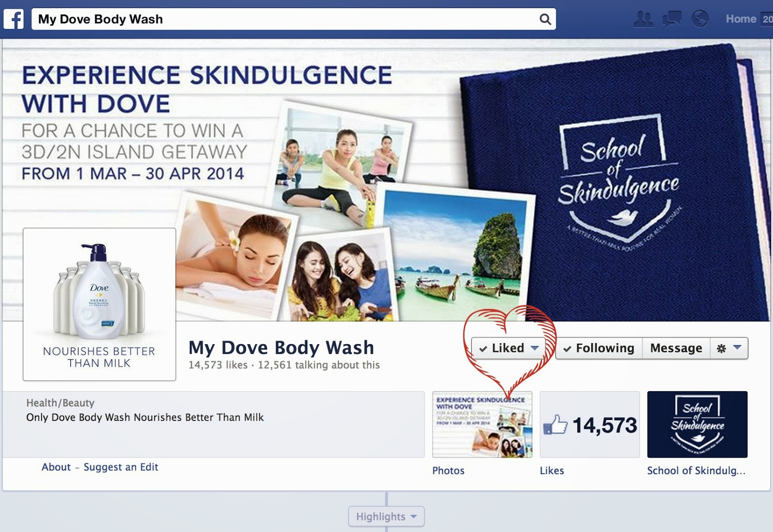
Task: Open the Photos thumbnail image
Action: click(482, 424)
